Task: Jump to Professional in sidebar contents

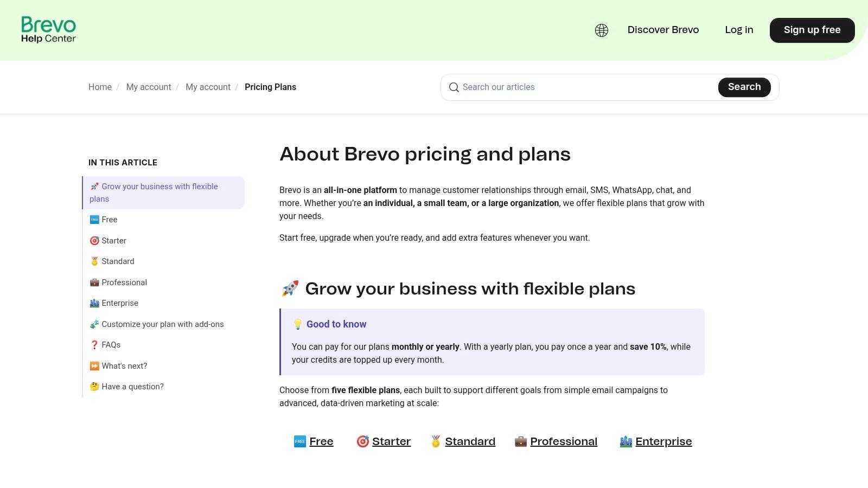Action: coord(124,282)
